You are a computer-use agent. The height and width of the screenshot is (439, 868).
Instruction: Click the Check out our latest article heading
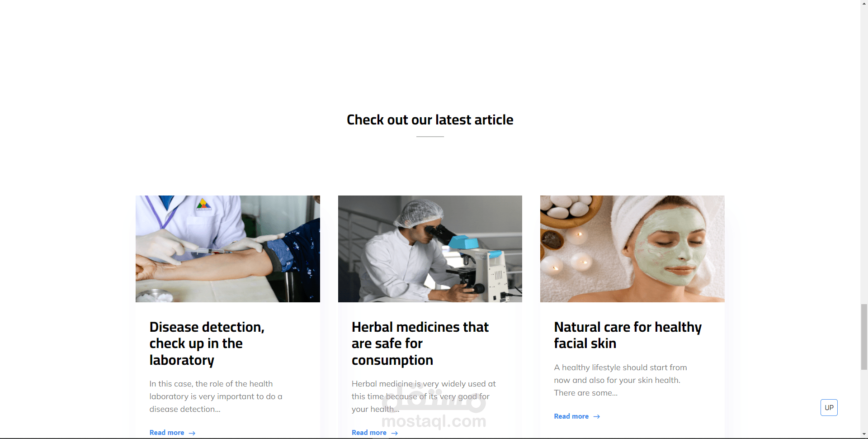[x=430, y=120]
